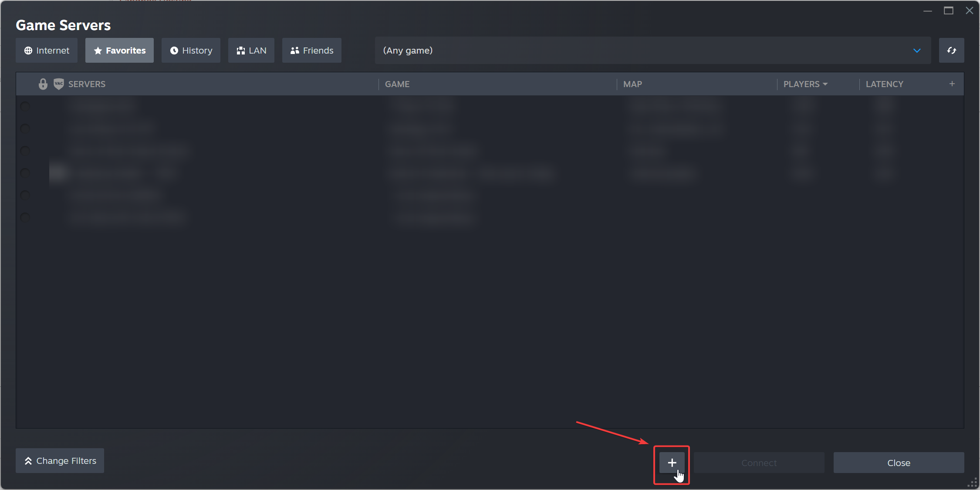Click the refresh server list icon

(952, 51)
